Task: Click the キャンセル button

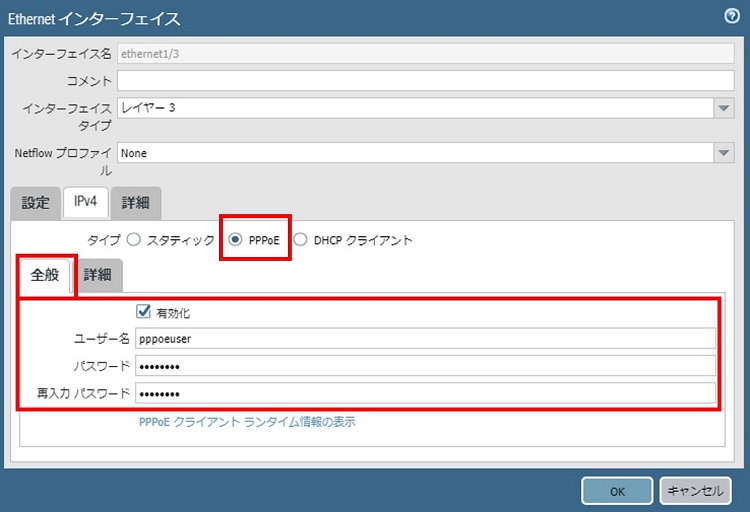Action: (x=694, y=491)
